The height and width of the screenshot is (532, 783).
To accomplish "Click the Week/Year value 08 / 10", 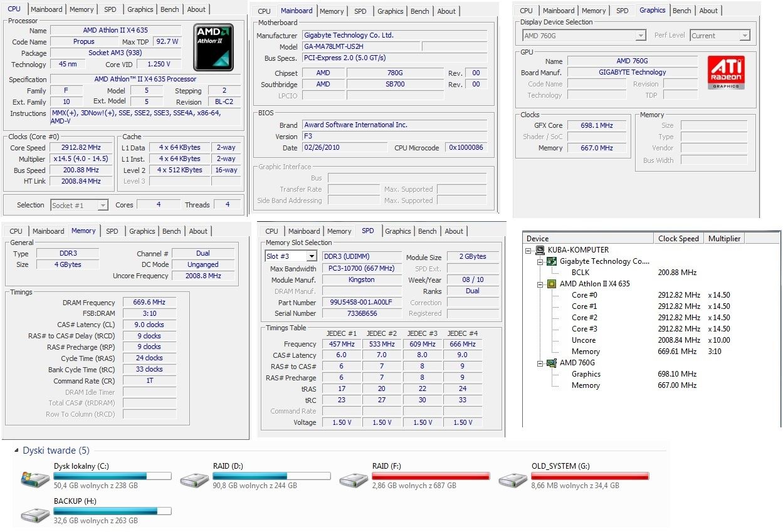I will point(473,280).
